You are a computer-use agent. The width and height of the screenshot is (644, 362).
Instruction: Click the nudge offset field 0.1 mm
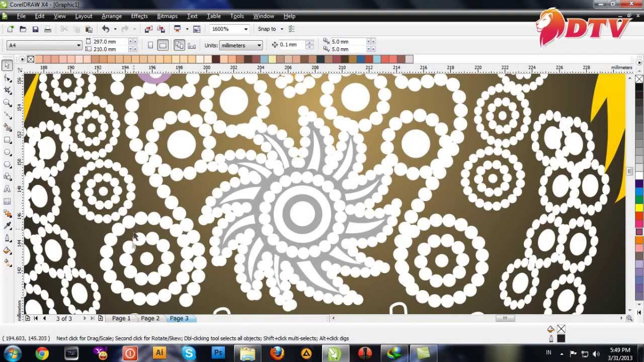point(291,45)
